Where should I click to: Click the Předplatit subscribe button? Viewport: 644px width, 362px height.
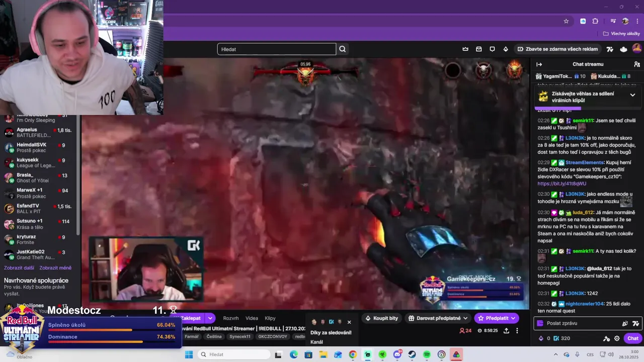496,318
